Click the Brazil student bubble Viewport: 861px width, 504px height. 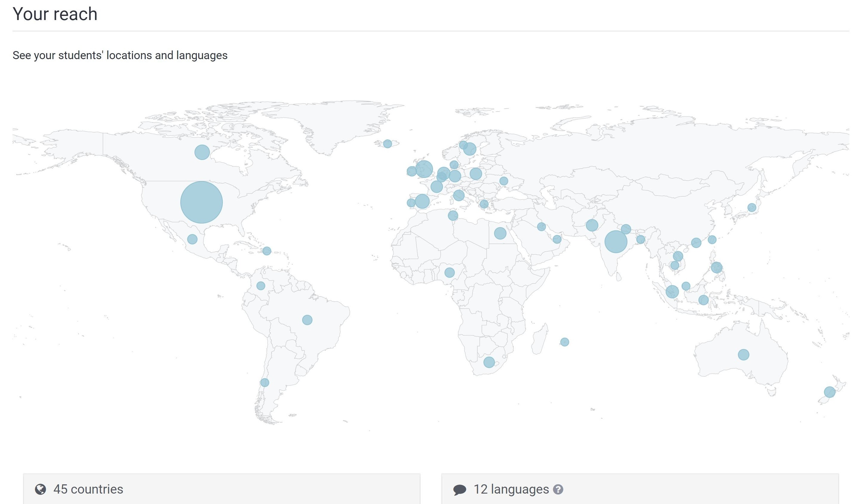pos(307,320)
